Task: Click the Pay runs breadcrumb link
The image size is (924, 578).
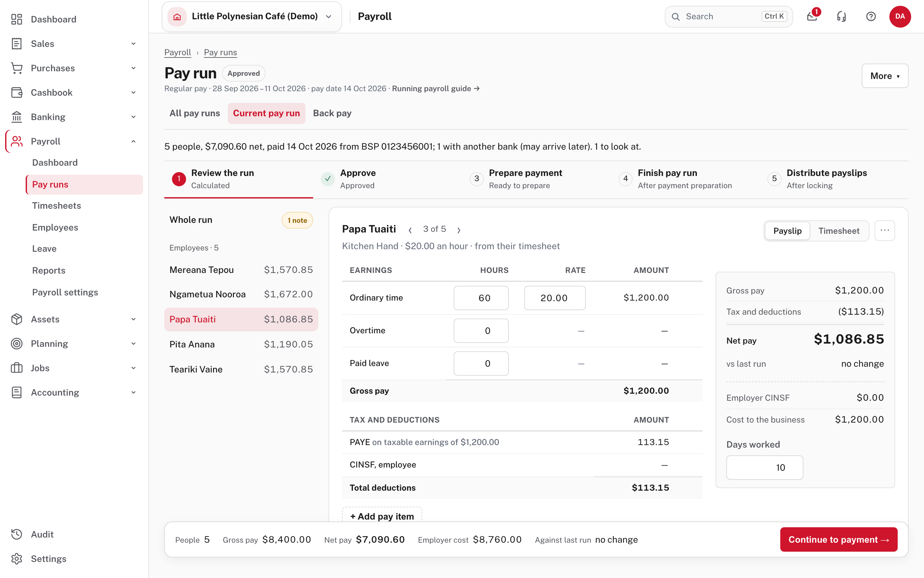Action: (220, 52)
